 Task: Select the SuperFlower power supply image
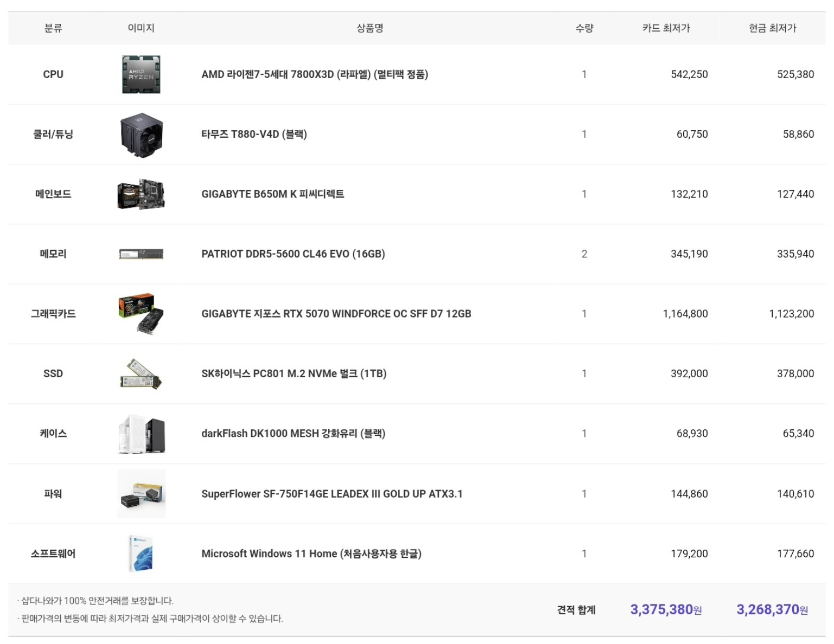click(141, 494)
